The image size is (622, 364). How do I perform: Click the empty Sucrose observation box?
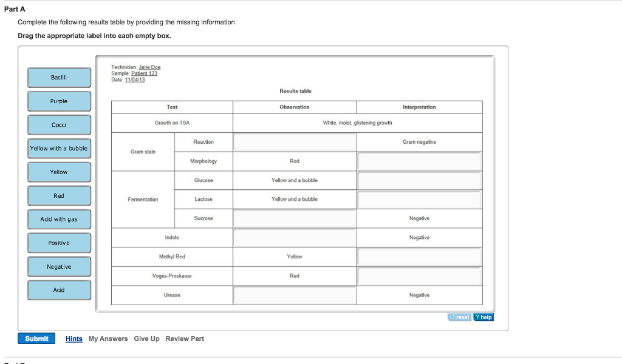click(x=295, y=219)
